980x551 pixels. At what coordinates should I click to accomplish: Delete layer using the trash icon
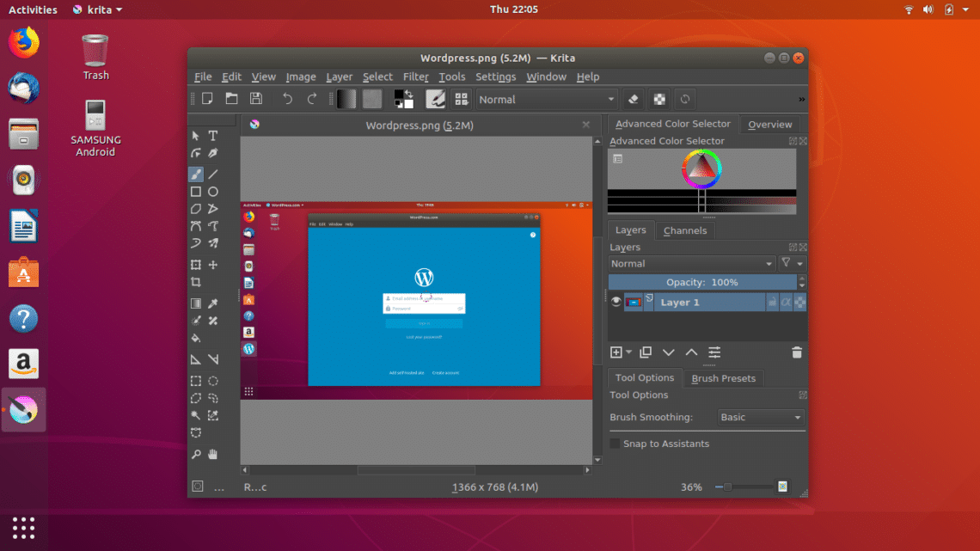pyautogui.click(x=796, y=352)
